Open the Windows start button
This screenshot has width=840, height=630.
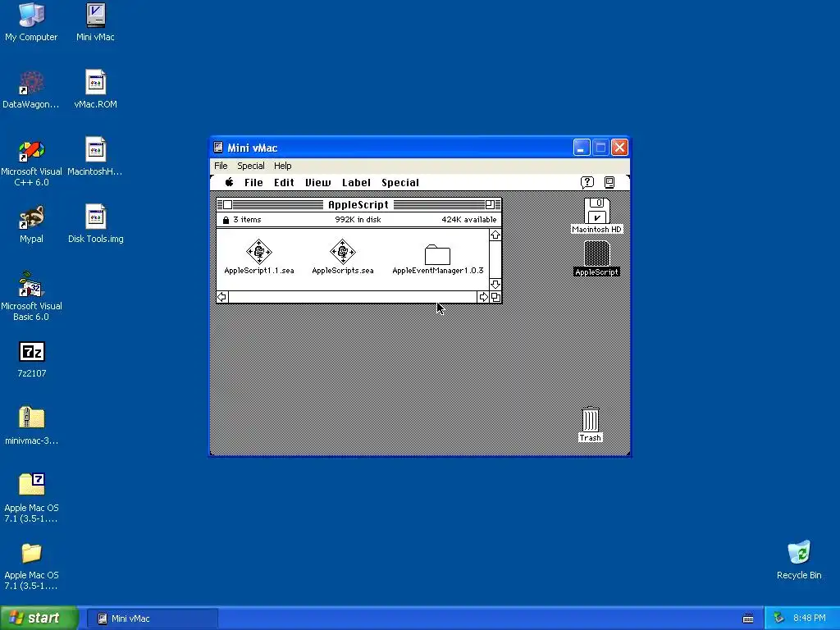(x=39, y=618)
